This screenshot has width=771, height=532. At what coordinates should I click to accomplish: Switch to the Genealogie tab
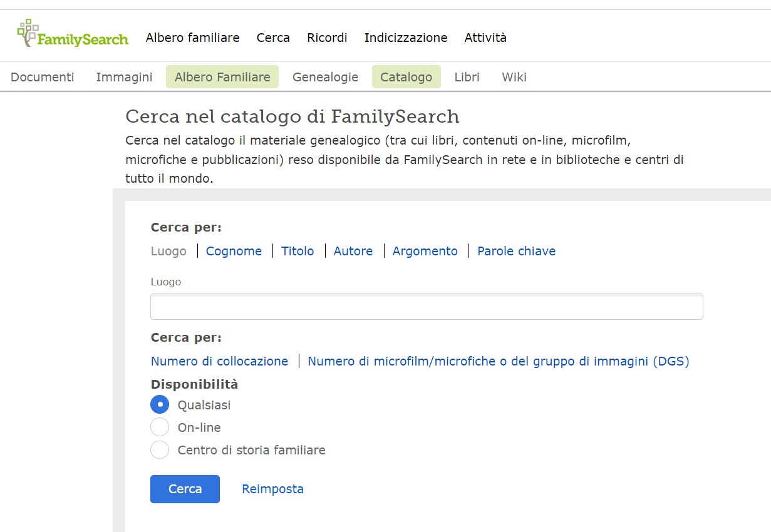[325, 77]
